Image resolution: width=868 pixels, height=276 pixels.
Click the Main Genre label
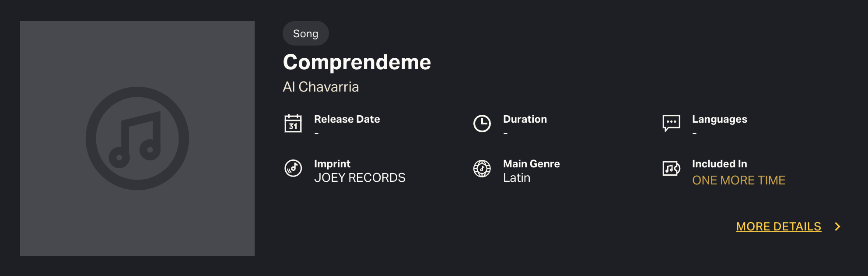[532, 164]
